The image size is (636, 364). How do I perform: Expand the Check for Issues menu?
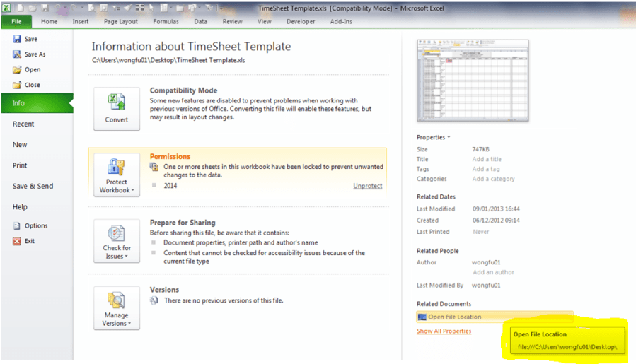click(x=117, y=241)
